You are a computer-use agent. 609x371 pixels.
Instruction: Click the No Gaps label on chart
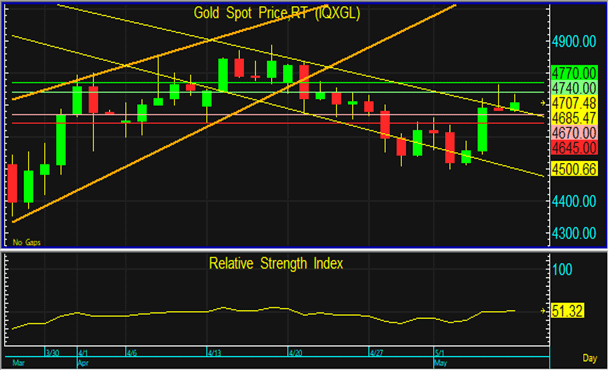click(x=26, y=242)
